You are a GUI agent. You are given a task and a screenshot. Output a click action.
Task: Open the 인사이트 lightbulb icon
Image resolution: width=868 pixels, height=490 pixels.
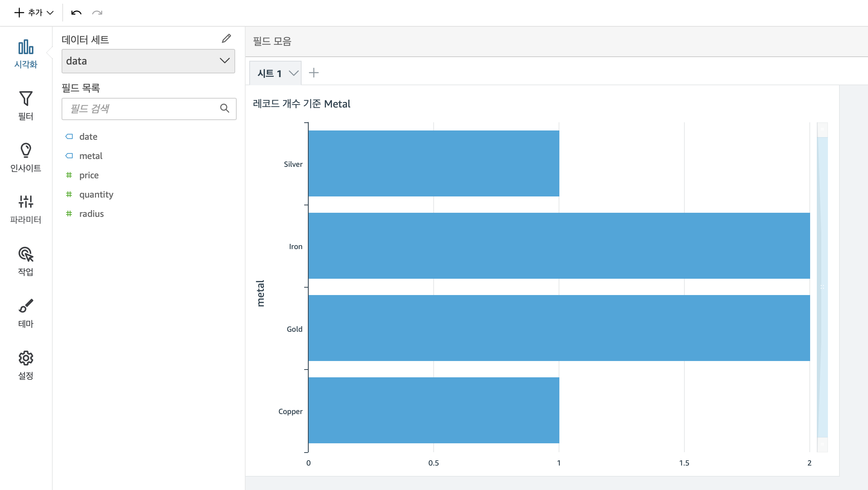tap(26, 150)
